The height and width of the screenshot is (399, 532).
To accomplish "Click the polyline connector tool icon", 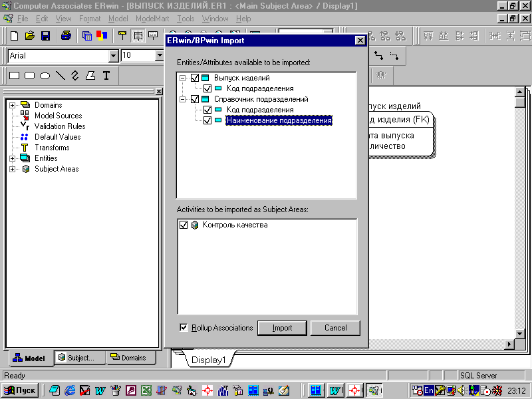I will [x=75, y=75].
